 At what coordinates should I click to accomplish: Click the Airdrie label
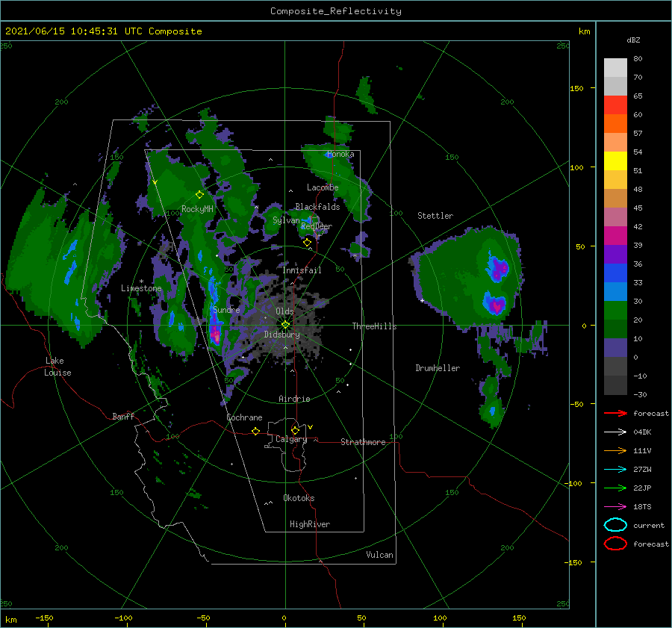pyautogui.click(x=294, y=399)
